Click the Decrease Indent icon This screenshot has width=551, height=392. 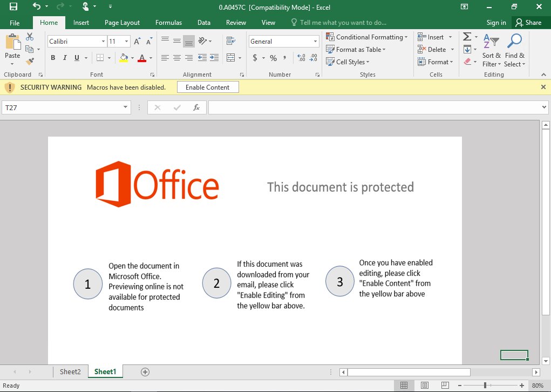click(x=202, y=58)
